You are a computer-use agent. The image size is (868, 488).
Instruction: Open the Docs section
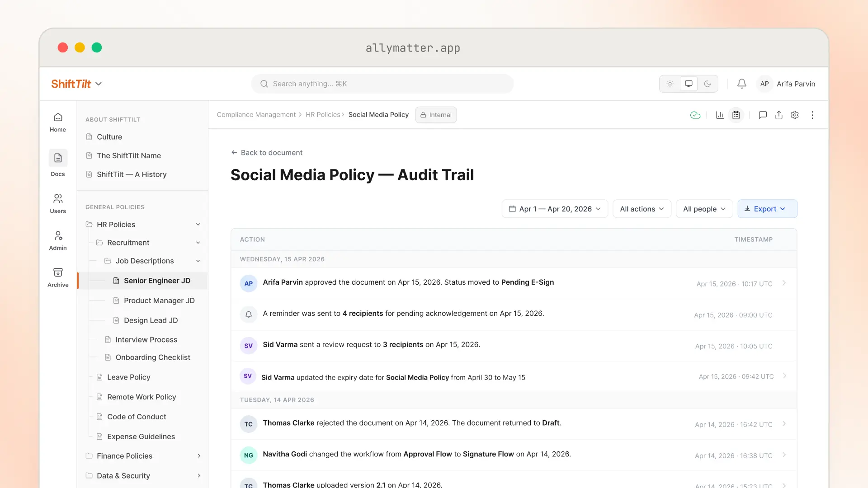(58, 163)
